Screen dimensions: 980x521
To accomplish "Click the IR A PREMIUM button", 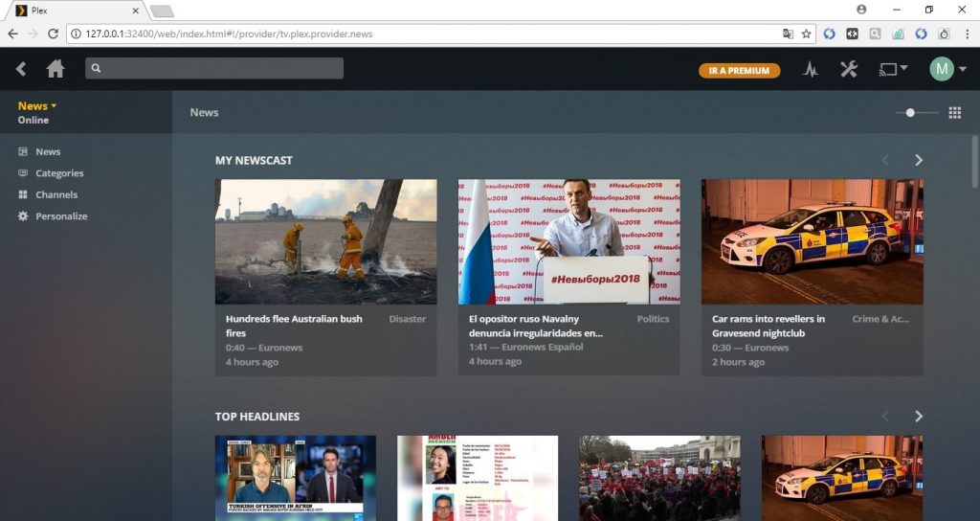I will tap(739, 70).
